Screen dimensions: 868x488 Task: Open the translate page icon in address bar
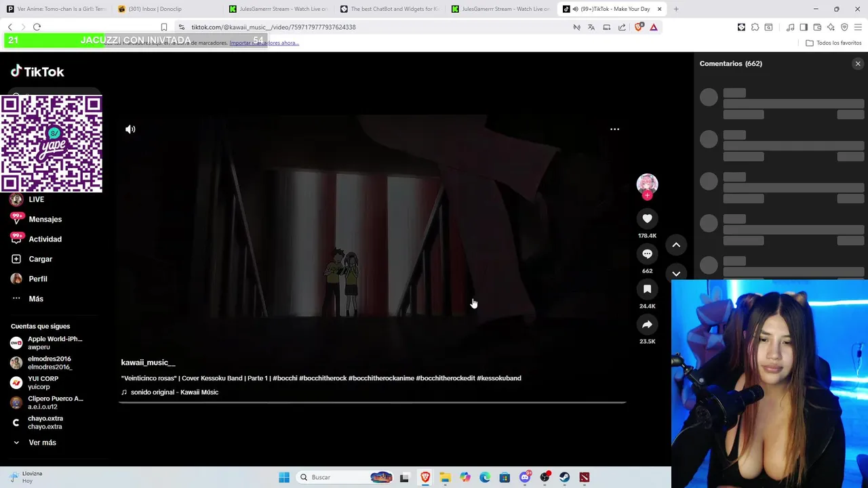point(591,27)
